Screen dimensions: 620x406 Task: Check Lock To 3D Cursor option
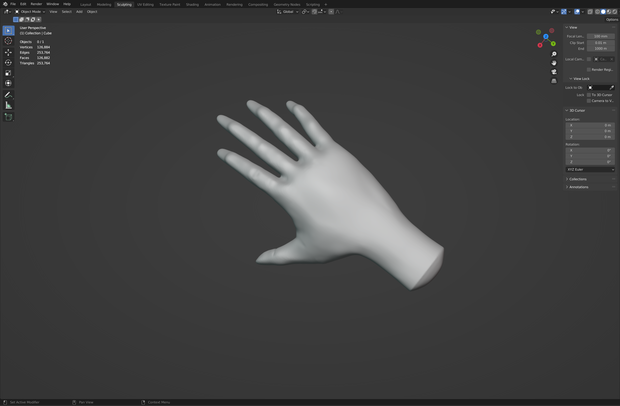[x=589, y=95]
